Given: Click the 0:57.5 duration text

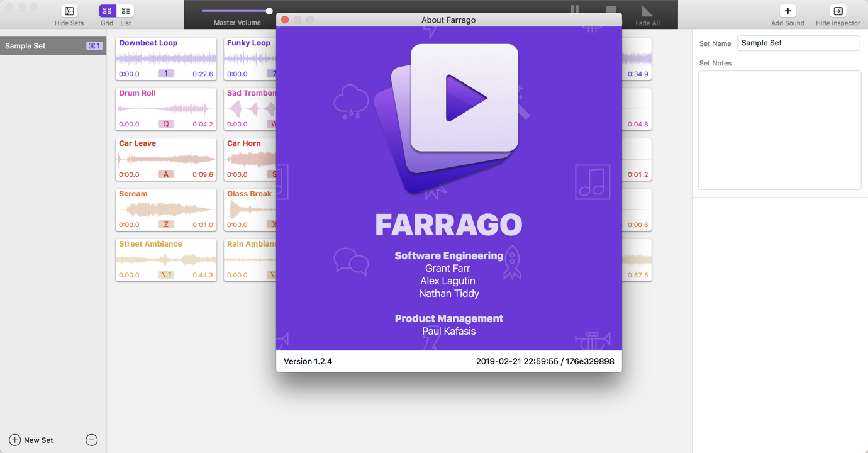Looking at the screenshot, I should click(638, 275).
